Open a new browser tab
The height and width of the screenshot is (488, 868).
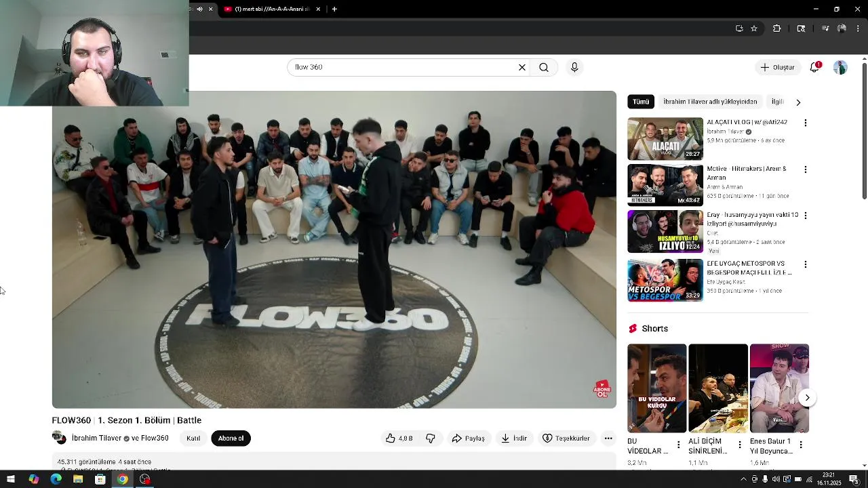point(334,9)
